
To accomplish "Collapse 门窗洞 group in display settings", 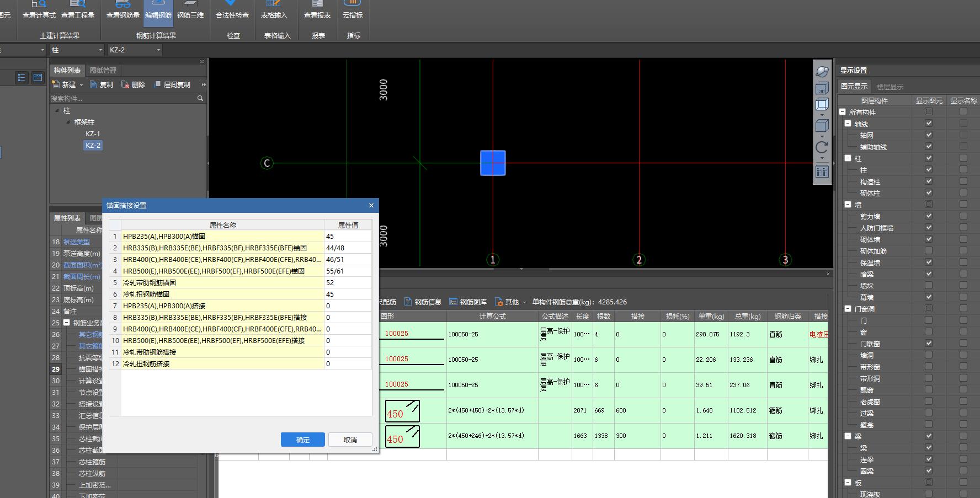I will coord(848,308).
